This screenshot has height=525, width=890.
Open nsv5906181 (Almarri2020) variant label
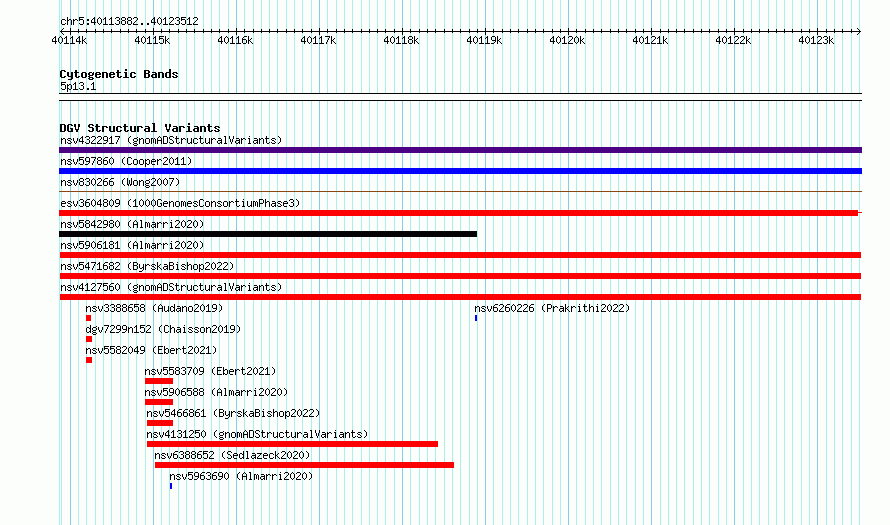point(132,245)
